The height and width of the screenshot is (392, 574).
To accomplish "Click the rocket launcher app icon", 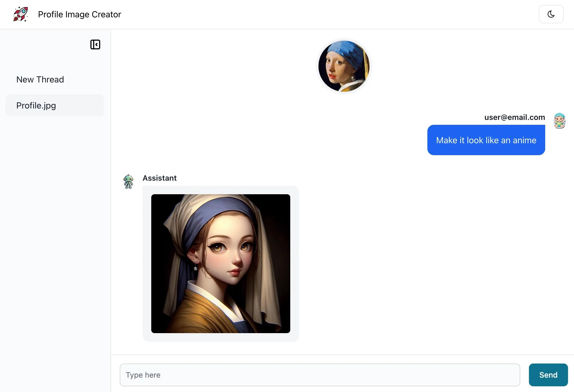I will click(x=21, y=14).
